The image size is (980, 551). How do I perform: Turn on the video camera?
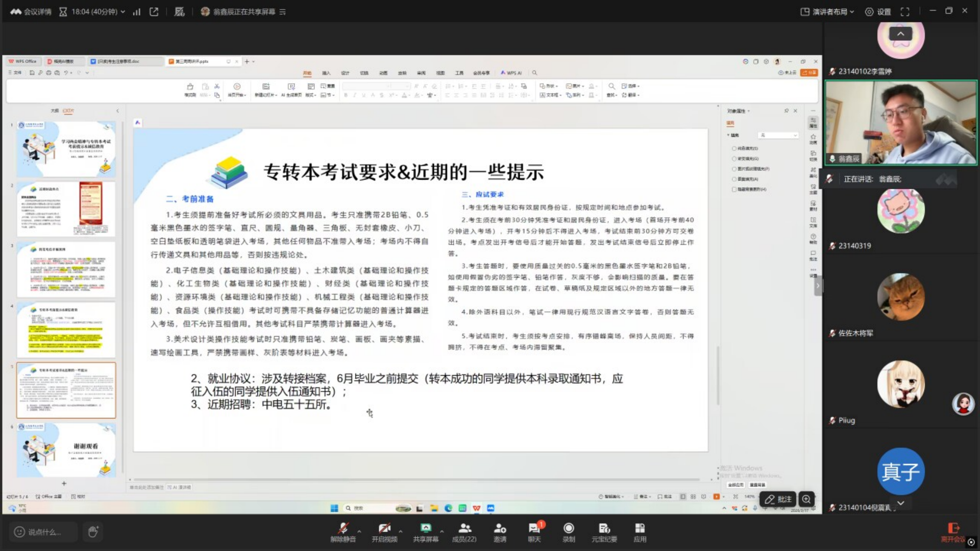point(384,532)
